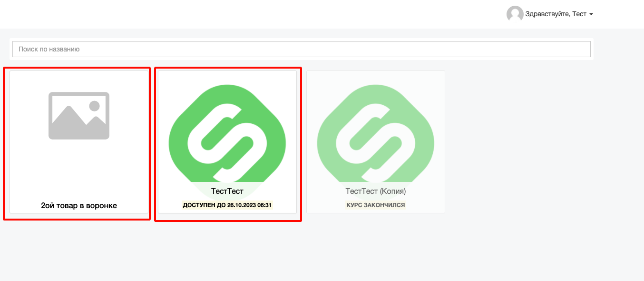Open the ТестТест (Копия) course title
This screenshot has width=644, height=281.
375,191
